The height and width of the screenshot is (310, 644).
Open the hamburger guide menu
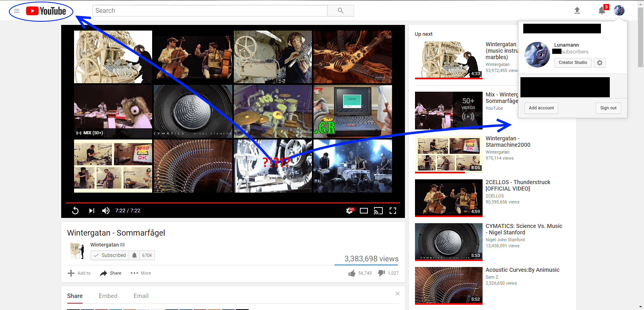click(17, 11)
